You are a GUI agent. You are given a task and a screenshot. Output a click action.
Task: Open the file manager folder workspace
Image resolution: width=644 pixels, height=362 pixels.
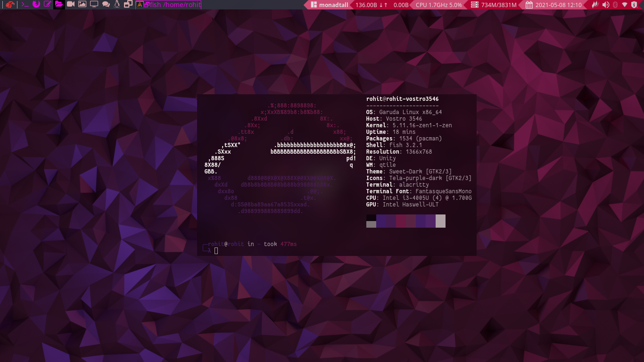point(59,5)
